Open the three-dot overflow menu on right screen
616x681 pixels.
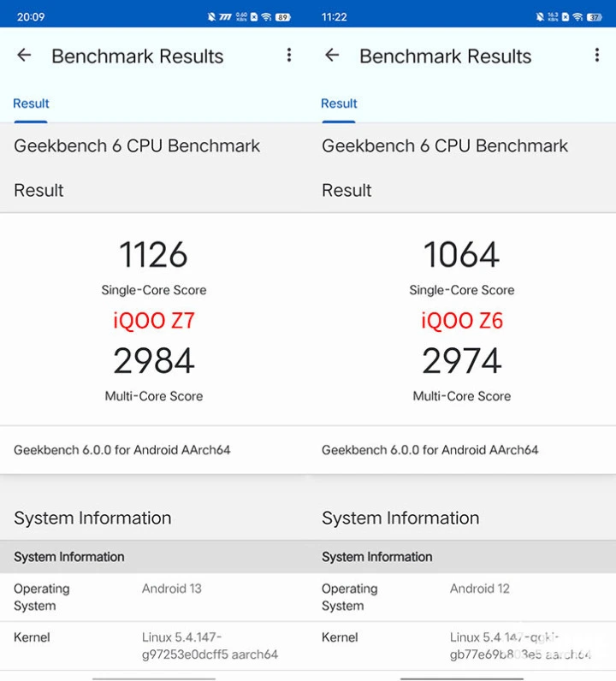(597, 56)
